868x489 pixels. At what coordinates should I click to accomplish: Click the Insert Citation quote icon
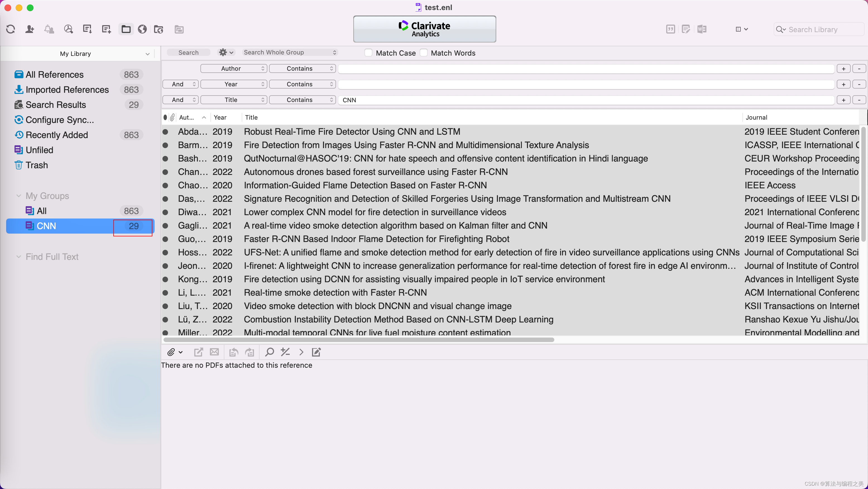tap(670, 29)
